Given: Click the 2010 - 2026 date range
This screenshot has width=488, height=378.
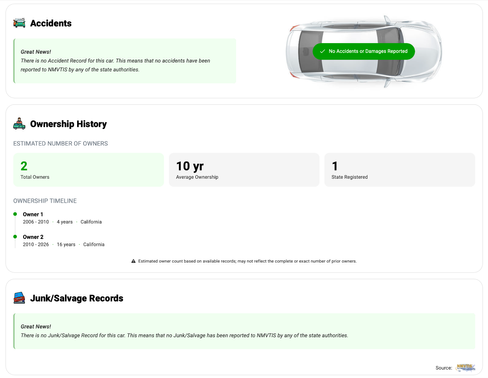Looking at the screenshot, I should [x=36, y=245].
